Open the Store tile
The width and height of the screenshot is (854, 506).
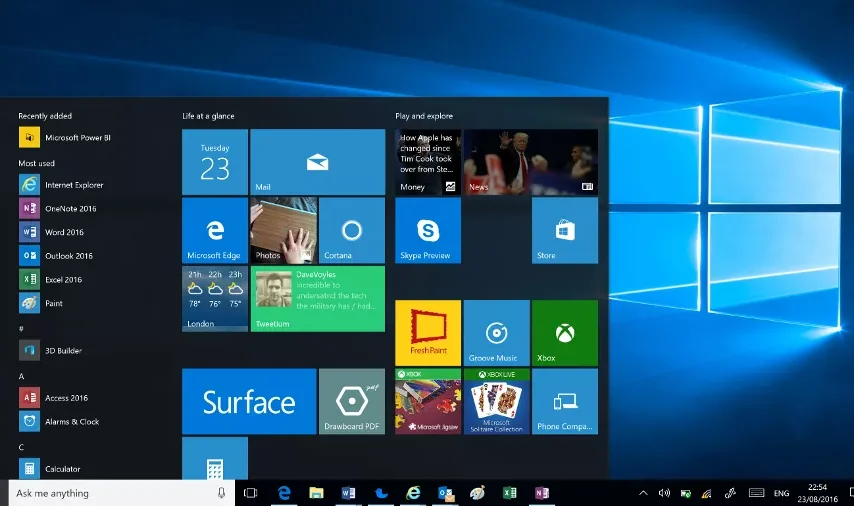click(565, 230)
